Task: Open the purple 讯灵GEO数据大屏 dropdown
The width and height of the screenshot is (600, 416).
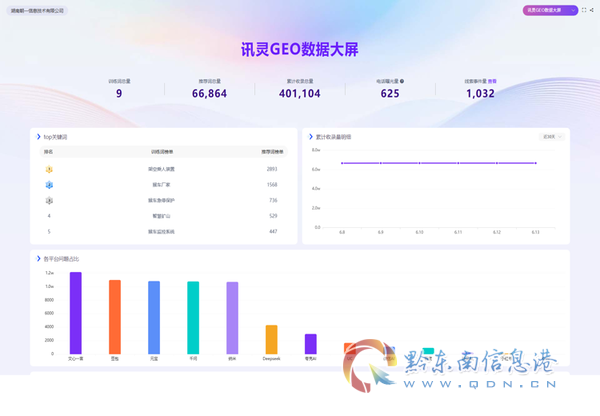Action: pos(550,10)
